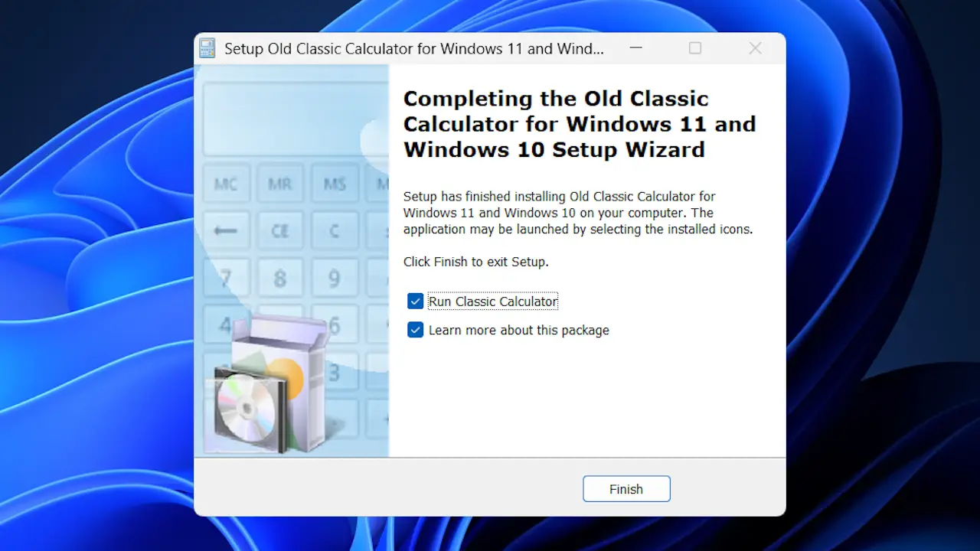Click the "Setup Old Classic Calculator" window title

414,49
